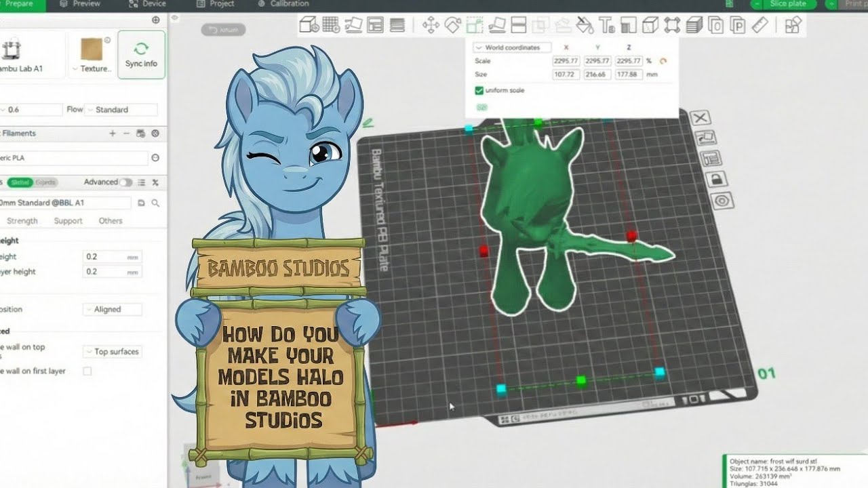Select the Rotate tool icon

[452, 26]
